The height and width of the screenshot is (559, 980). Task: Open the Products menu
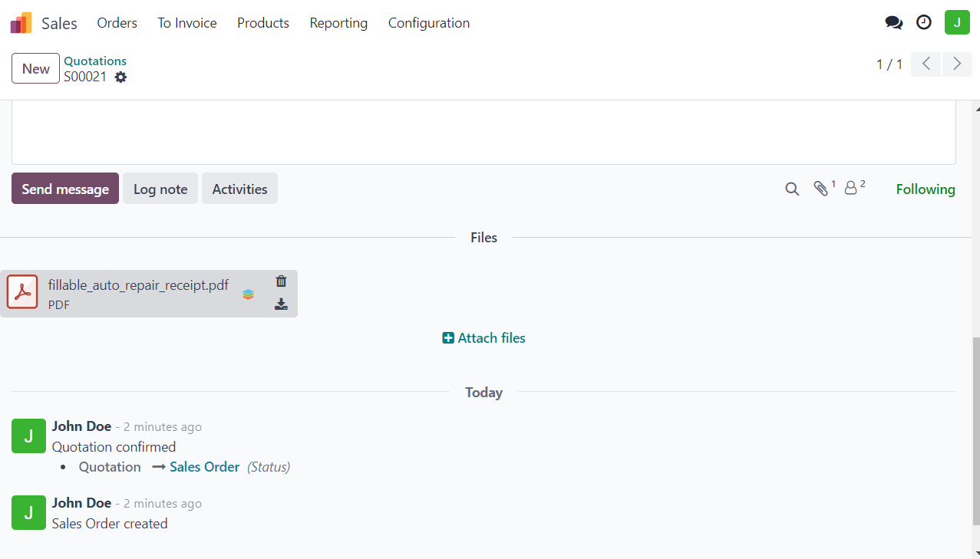click(x=262, y=23)
